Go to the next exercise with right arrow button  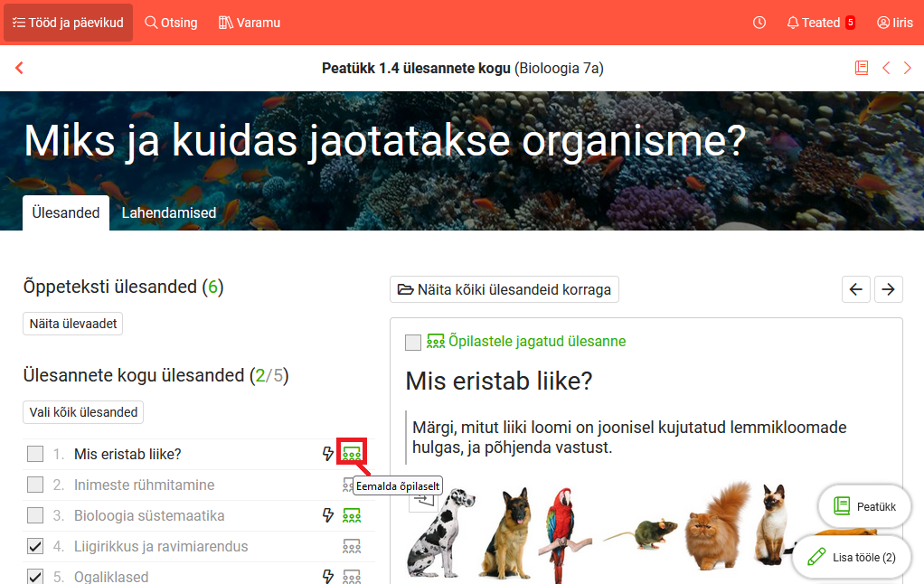[889, 289]
